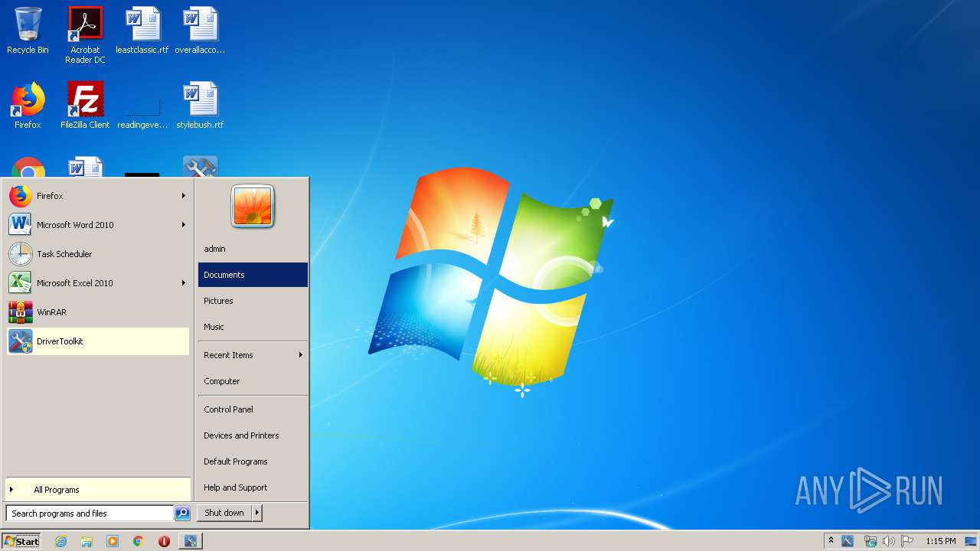Open the admin personal folder
980x551 pixels.
[253, 249]
